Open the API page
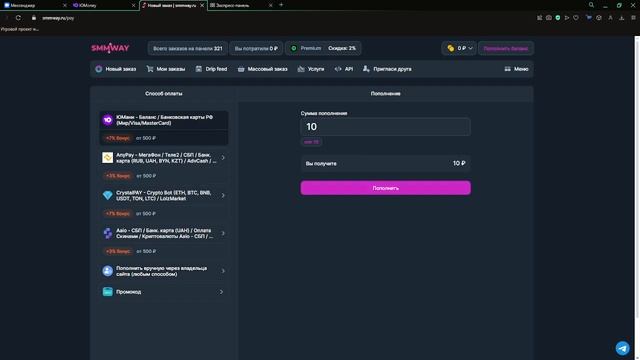640x360 pixels. [x=344, y=69]
